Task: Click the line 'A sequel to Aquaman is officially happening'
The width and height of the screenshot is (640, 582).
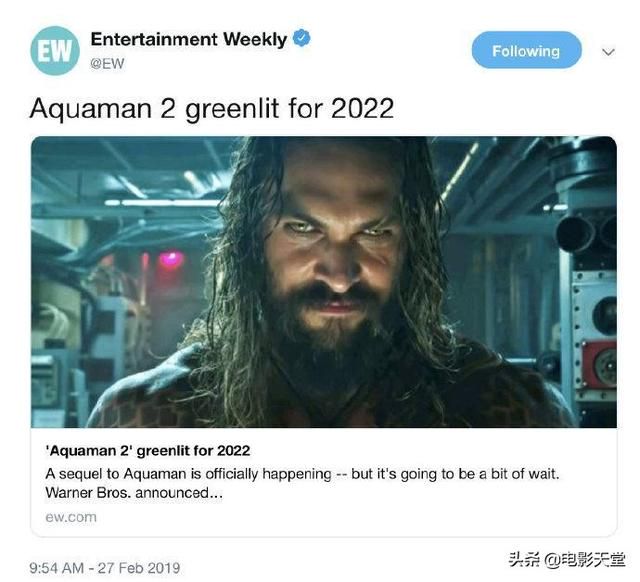Action: click(x=189, y=474)
